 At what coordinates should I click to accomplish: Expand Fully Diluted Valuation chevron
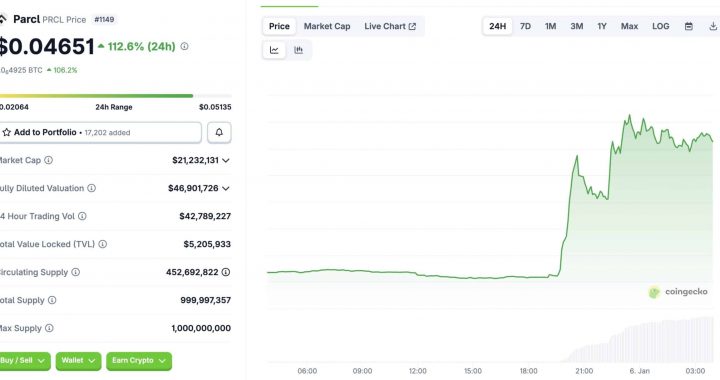(x=226, y=188)
